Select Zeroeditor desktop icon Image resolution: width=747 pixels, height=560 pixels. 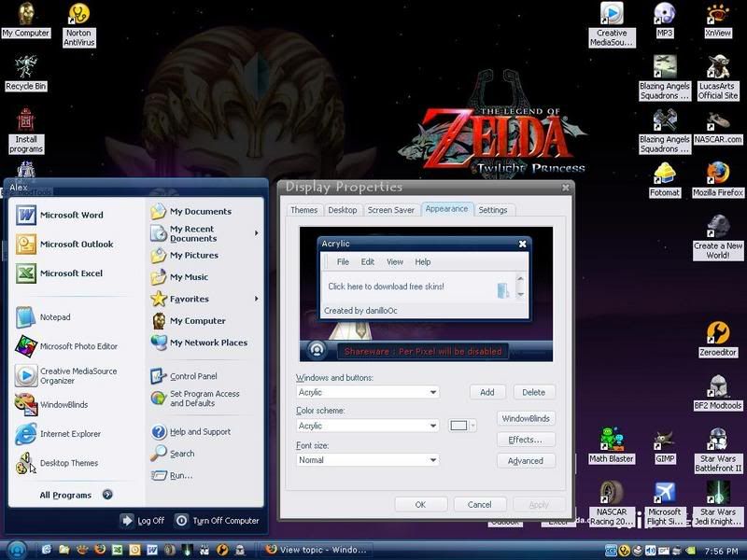[x=718, y=340]
